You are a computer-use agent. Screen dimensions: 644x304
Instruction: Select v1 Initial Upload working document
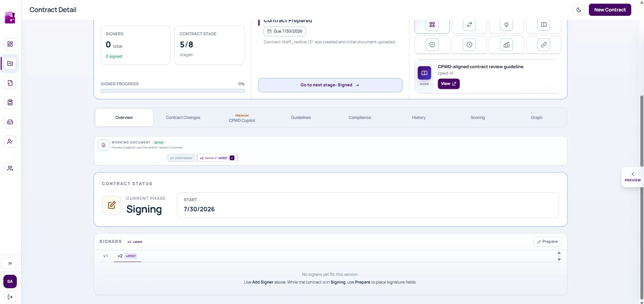[x=181, y=158]
